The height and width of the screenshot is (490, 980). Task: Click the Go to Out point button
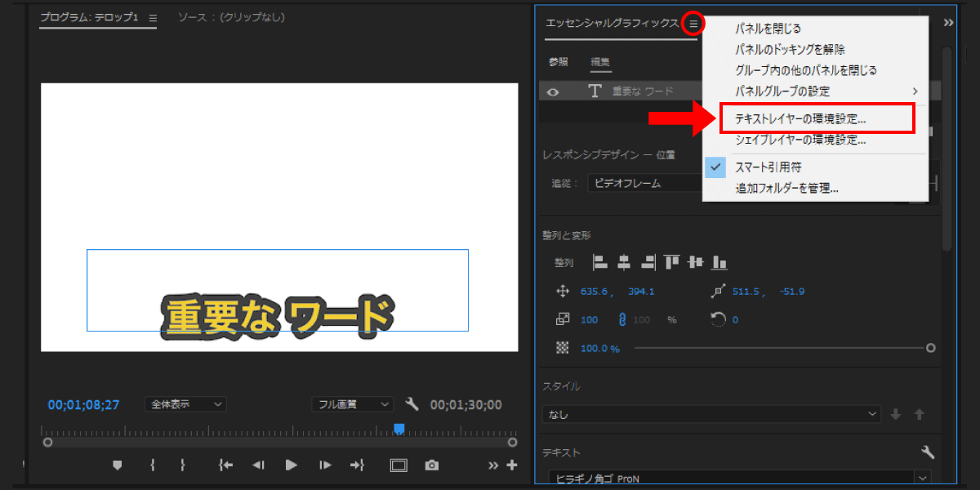(x=357, y=465)
